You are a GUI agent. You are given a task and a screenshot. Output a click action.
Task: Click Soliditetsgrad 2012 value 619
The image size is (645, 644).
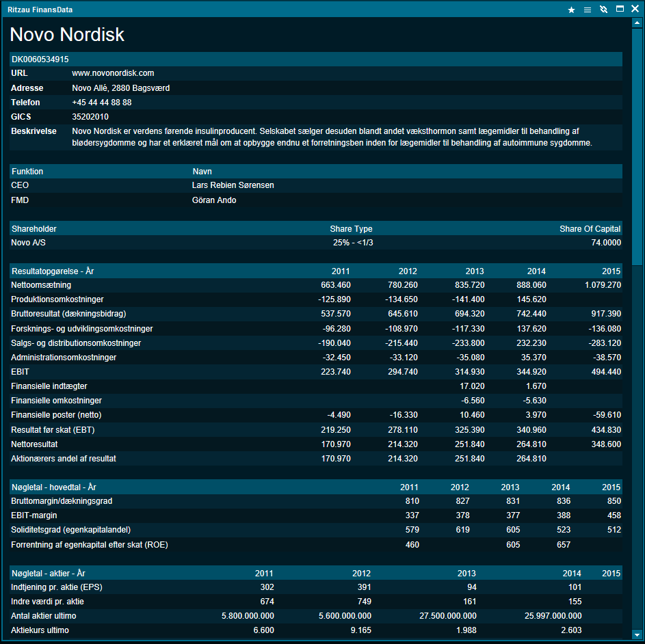[x=463, y=530]
